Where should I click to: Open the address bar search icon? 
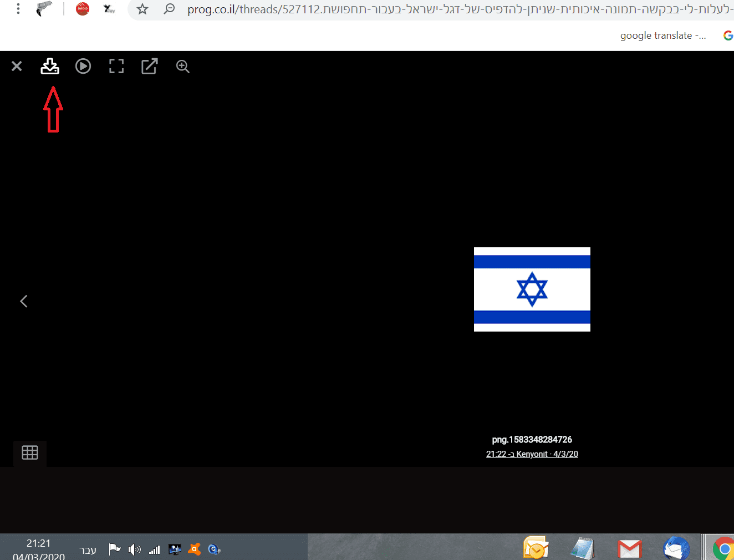point(169,9)
